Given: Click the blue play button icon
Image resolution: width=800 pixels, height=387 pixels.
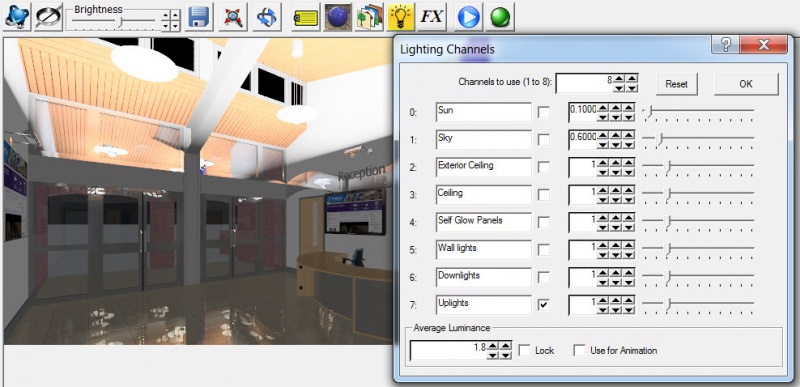Looking at the screenshot, I should click(x=468, y=17).
